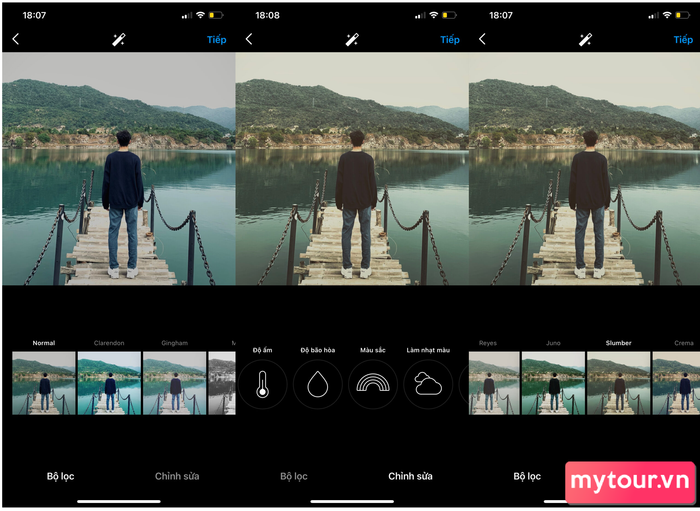Tap the Normal filter name label

(x=44, y=343)
